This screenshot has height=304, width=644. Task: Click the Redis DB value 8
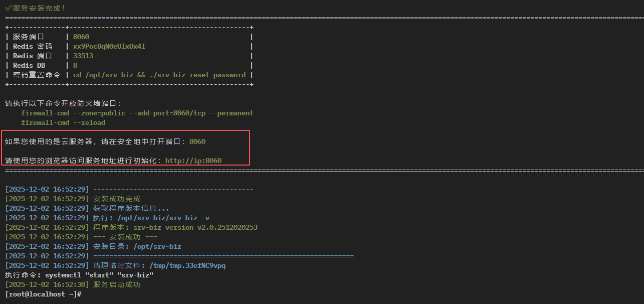75,66
